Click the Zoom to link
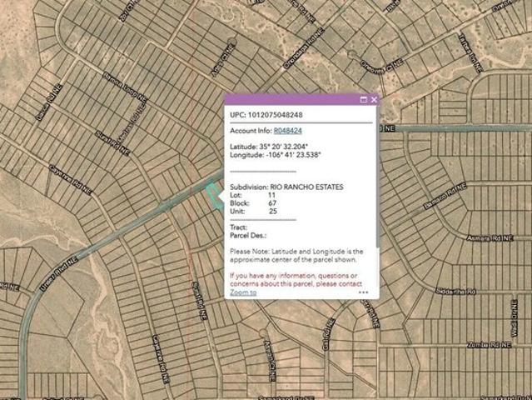This screenshot has width=532, height=400. point(243,292)
